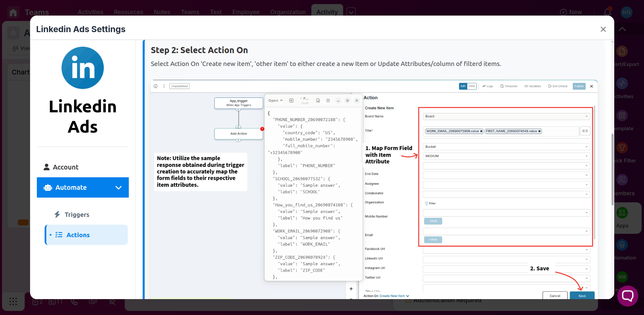Viewport: 644px width, 315px height.
Task: Switch to the Organization tab
Action: [288, 12]
